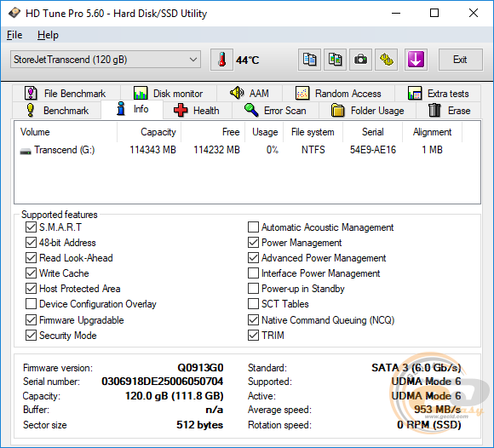Click the thermometer temperature icon
This screenshot has width=494, height=448.
coord(221,60)
